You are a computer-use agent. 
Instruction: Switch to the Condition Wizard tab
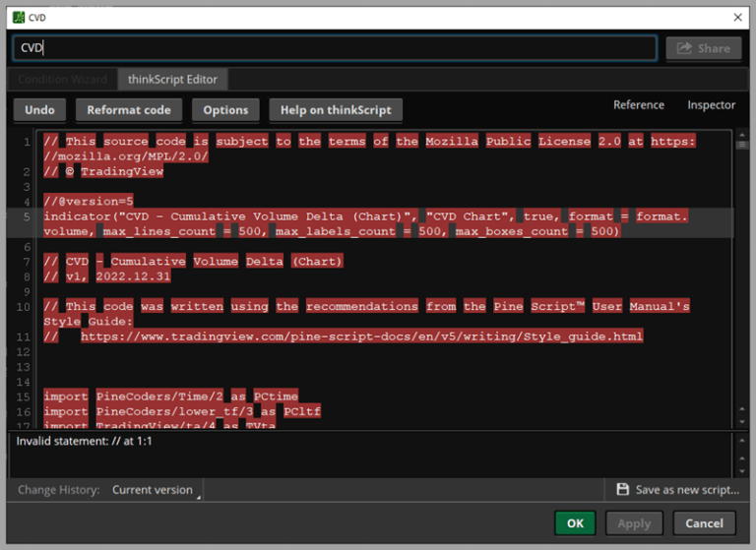point(63,79)
